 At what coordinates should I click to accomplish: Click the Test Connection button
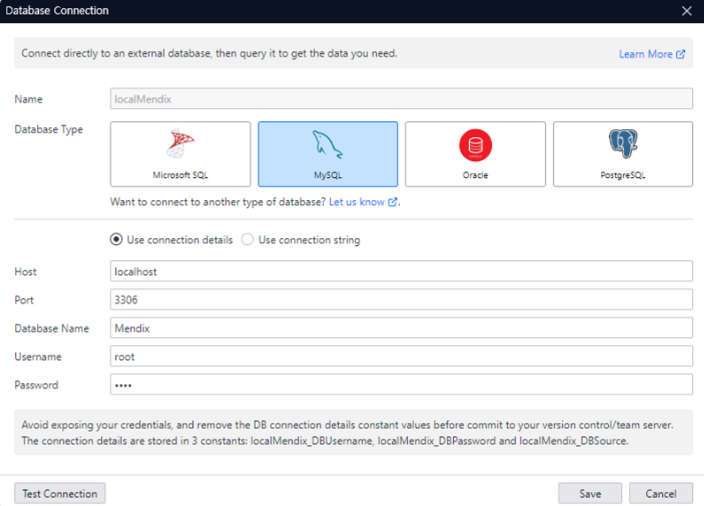click(60, 493)
